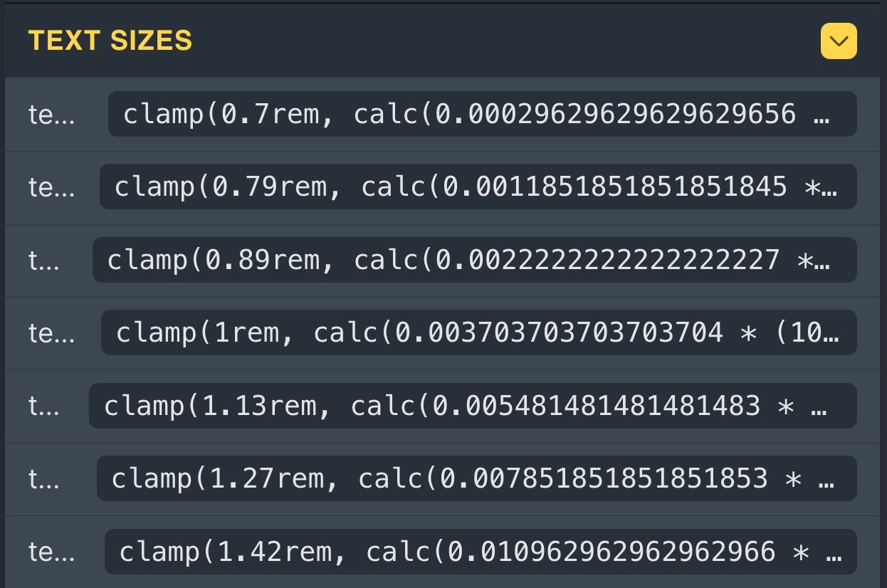The height and width of the screenshot is (588, 887).
Task: Click the truncated label beside the 1.42rem value
Action: coord(51,552)
